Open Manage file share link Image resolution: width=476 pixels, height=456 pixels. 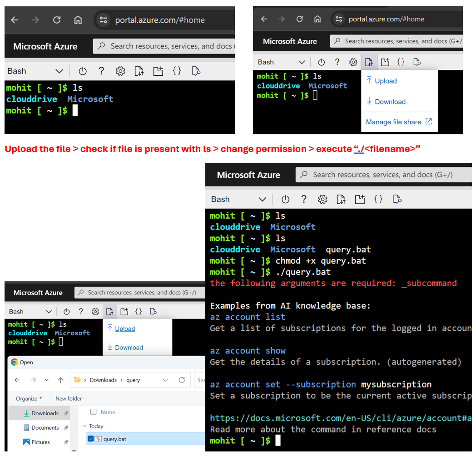point(399,122)
